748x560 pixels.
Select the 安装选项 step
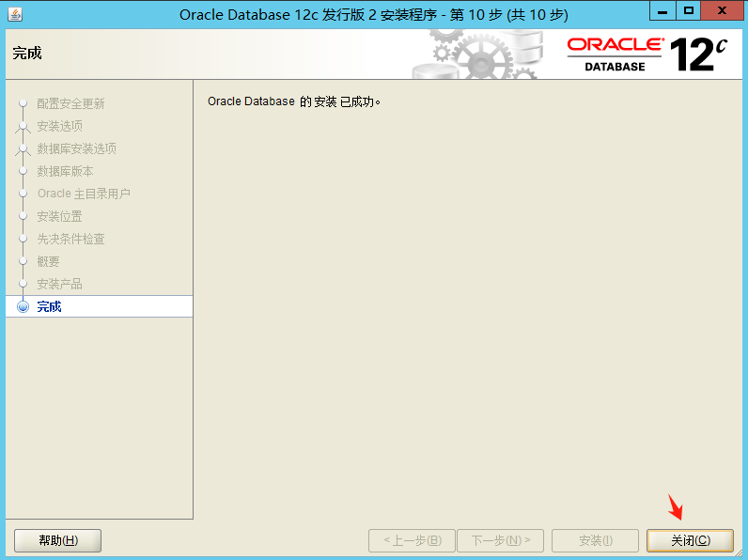[59, 126]
